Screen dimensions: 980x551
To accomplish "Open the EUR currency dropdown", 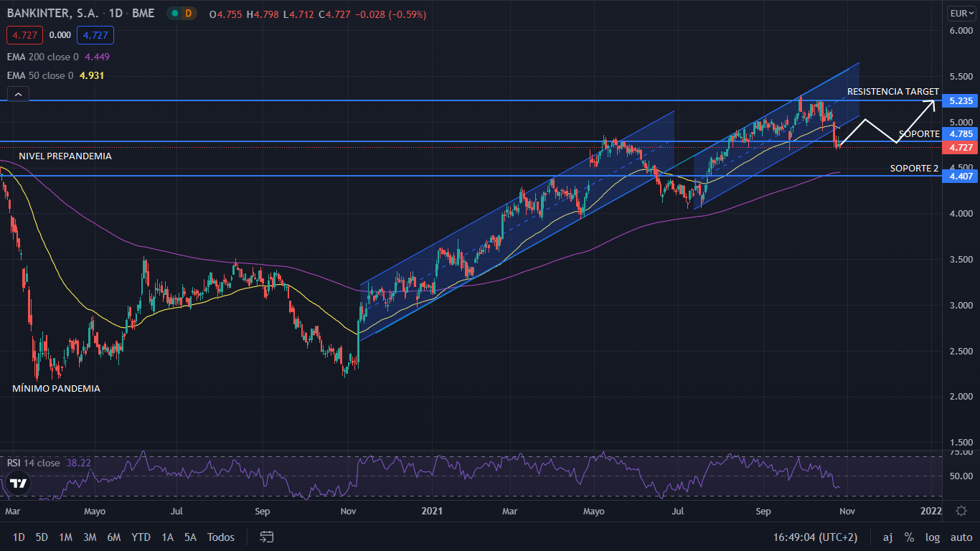I will click(x=961, y=13).
